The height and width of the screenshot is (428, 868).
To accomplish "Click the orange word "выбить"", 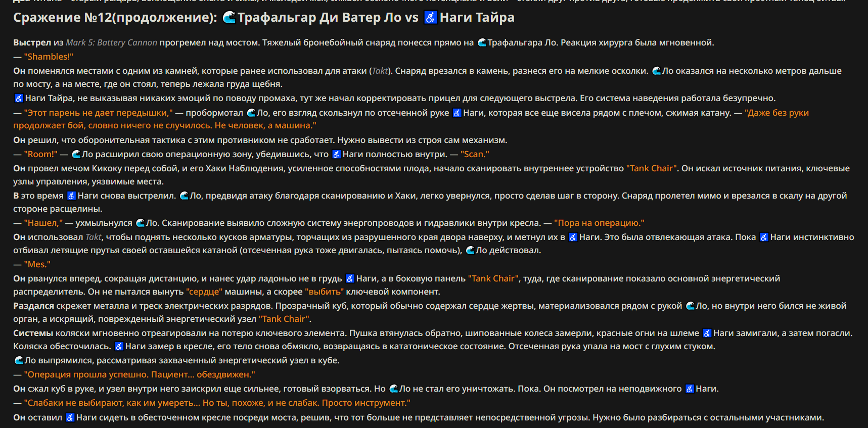I will (x=324, y=292).
